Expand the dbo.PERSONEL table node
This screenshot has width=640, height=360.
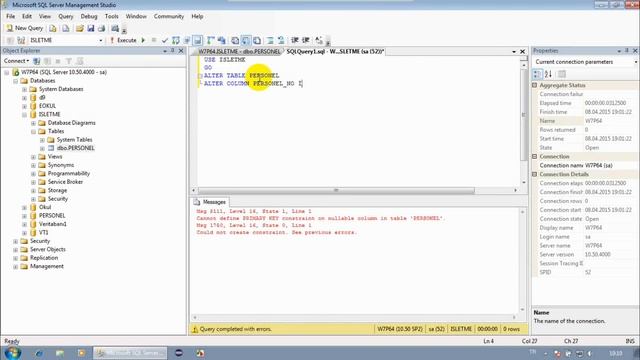click(x=42, y=148)
